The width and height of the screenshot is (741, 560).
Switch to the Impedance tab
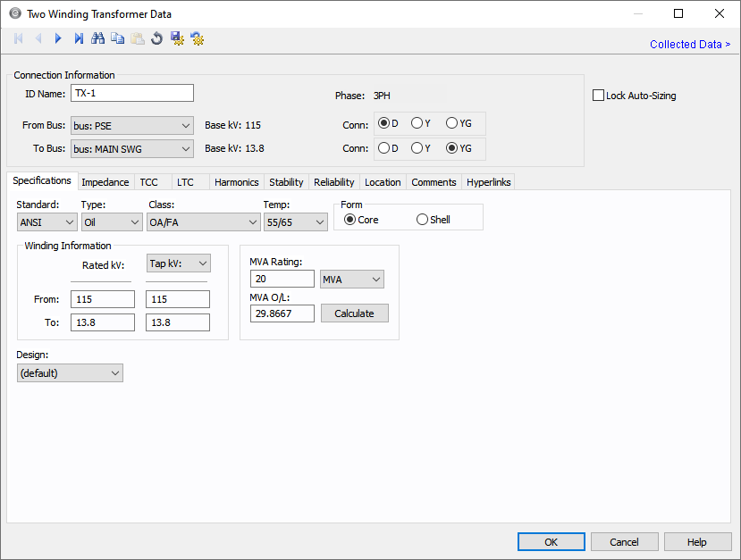point(105,182)
